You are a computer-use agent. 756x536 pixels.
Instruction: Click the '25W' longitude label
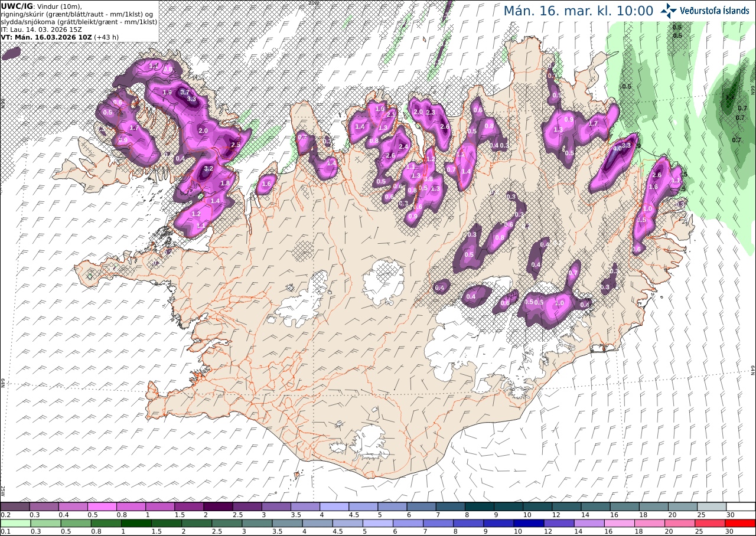[3, 490]
